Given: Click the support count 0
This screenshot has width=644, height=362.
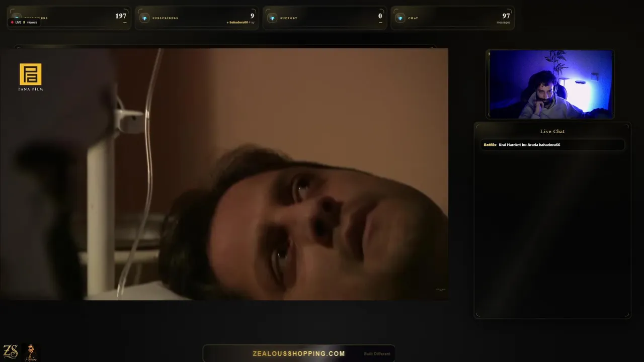Looking at the screenshot, I should coord(380,16).
